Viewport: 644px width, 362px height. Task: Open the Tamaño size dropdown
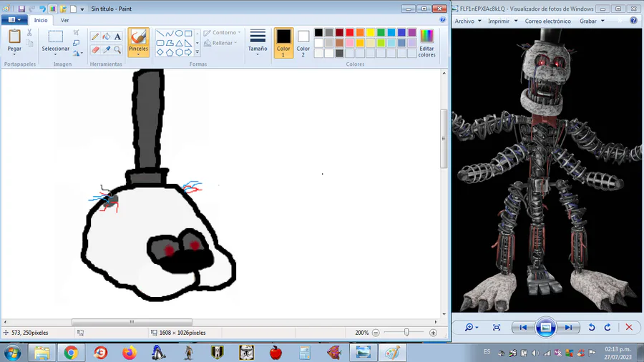(x=258, y=54)
